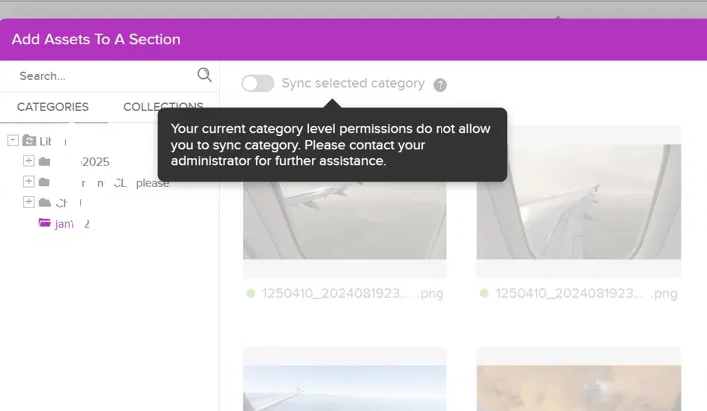The image size is (707, 411).
Task: Expand the 'Ch' folder node
Action: (28, 201)
